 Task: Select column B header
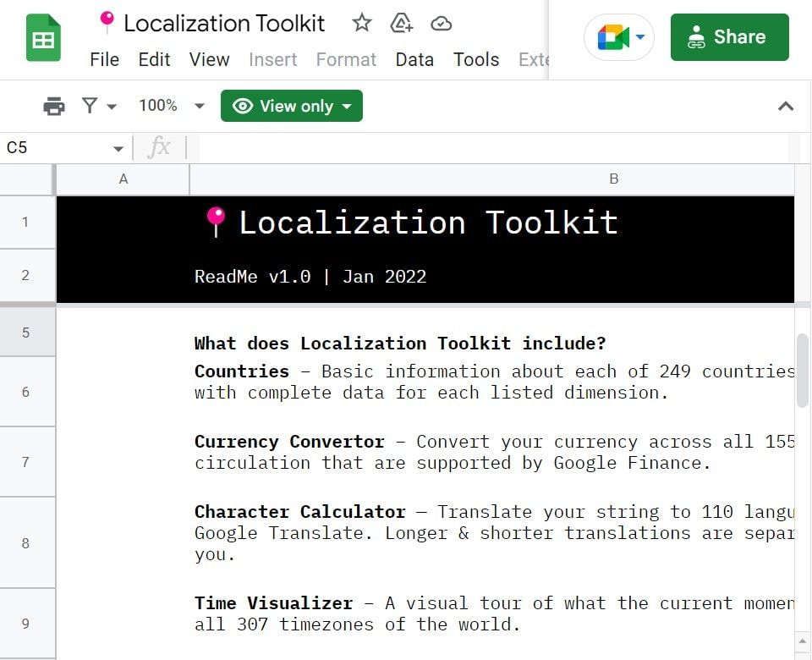[x=613, y=179]
